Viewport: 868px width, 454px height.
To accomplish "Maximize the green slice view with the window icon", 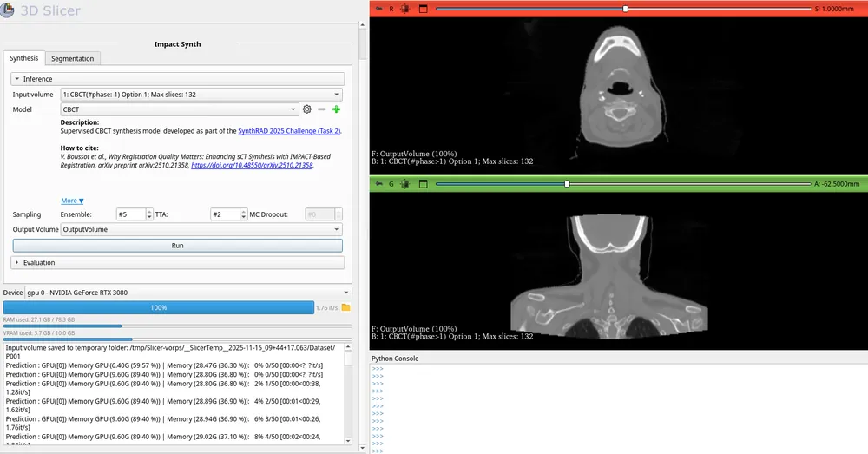I will (x=424, y=184).
